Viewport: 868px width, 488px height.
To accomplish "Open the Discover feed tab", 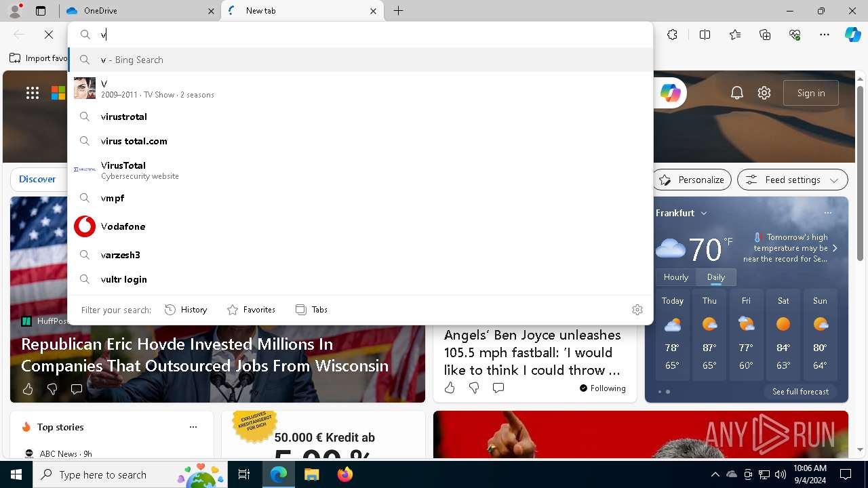I will click(x=37, y=180).
